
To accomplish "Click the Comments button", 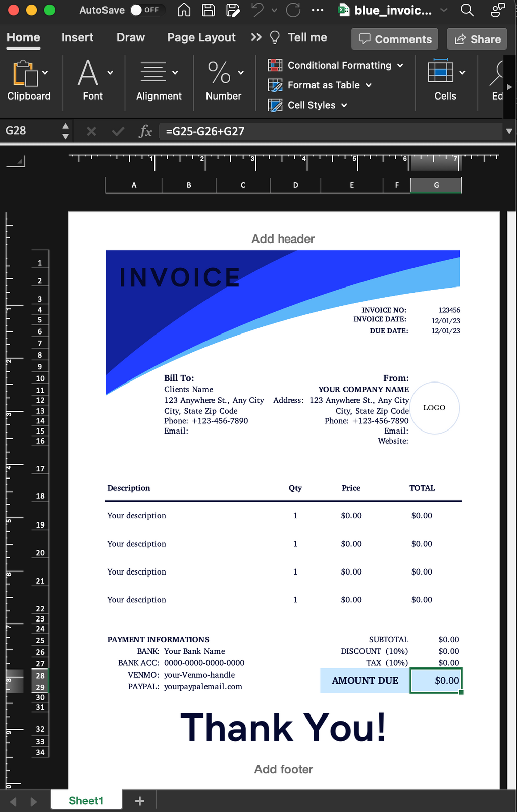I will click(395, 39).
